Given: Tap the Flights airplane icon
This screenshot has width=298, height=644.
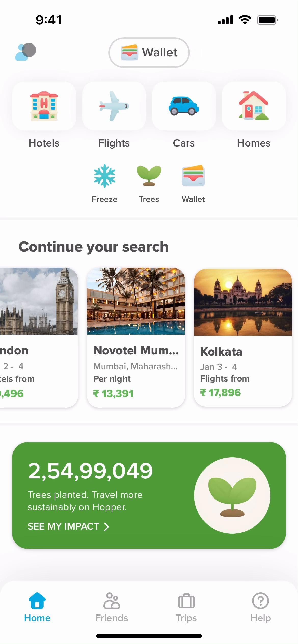Looking at the screenshot, I should (114, 106).
